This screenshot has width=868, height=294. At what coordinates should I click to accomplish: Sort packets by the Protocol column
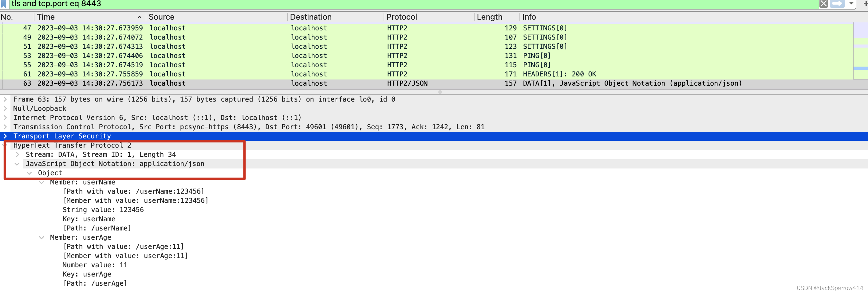[x=429, y=17]
